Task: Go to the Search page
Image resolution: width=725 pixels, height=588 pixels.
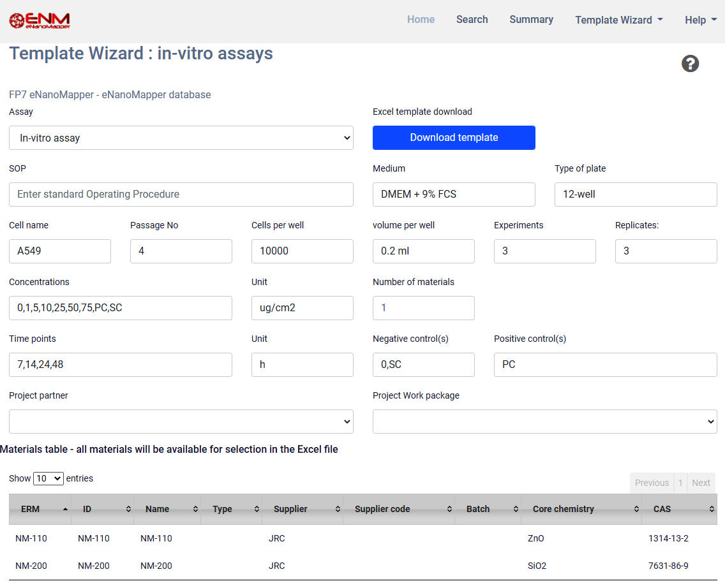Action: pyautogui.click(x=472, y=20)
